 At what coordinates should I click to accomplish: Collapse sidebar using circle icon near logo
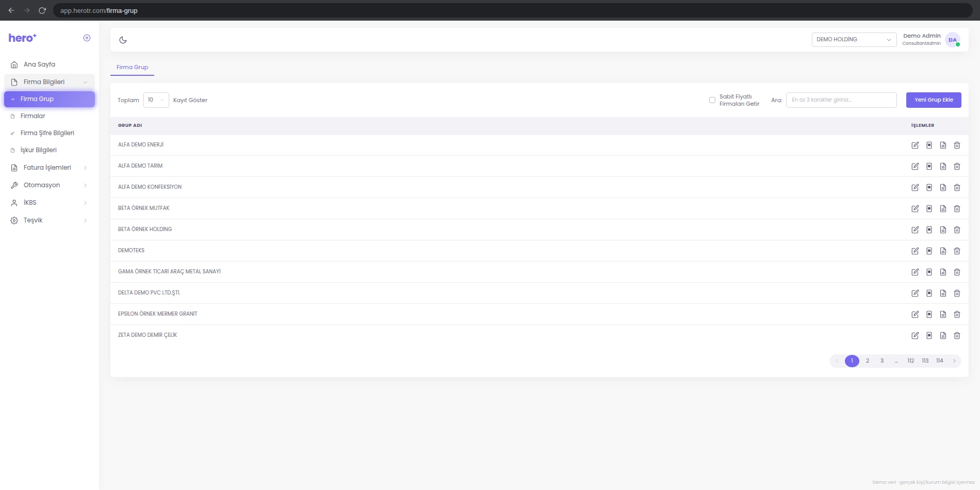tap(87, 38)
